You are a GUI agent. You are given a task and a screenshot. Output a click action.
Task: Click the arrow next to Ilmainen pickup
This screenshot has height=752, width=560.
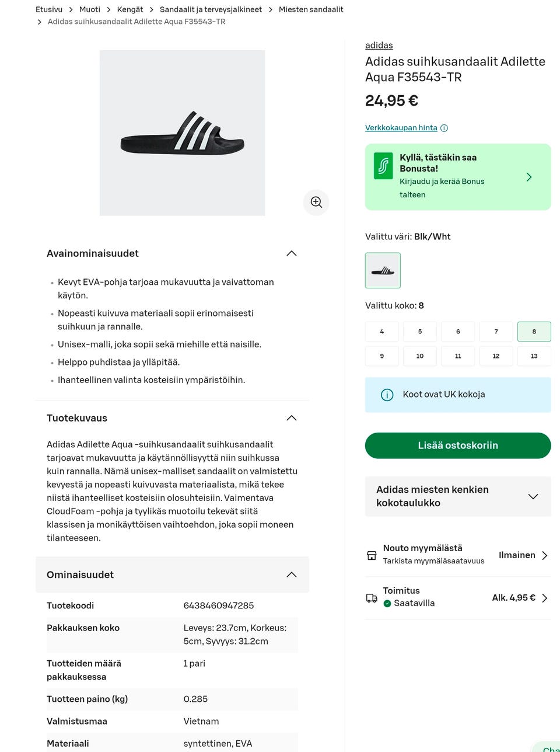pyautogui.click(x=544, y=555)
